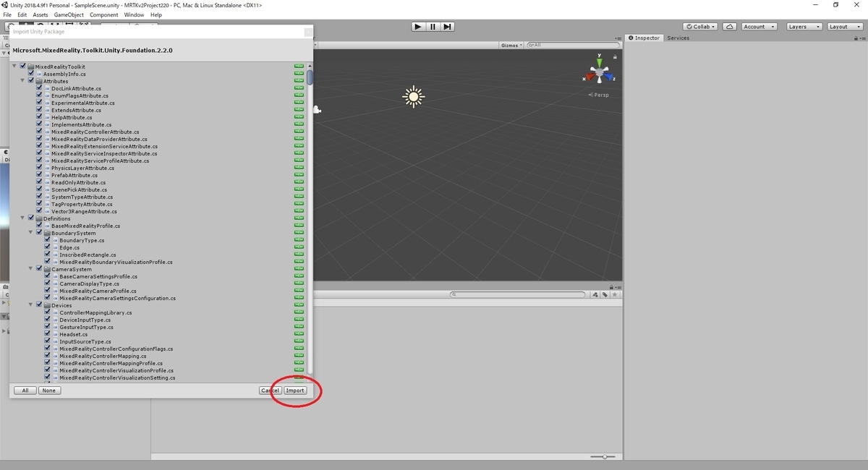Collapse the CameraSystem folder arrow

[30, 269]
